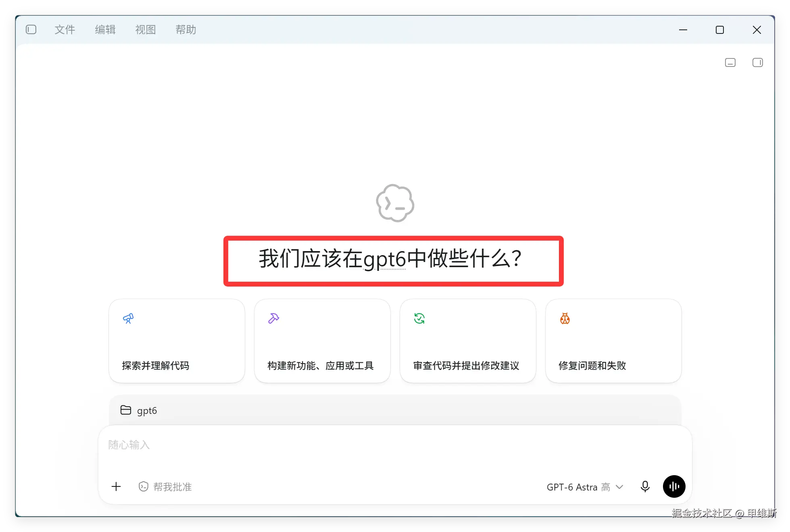Select the 修复问题和失败 suggestion card
This screenshot has width=790, height=532.
click(613, 341)
